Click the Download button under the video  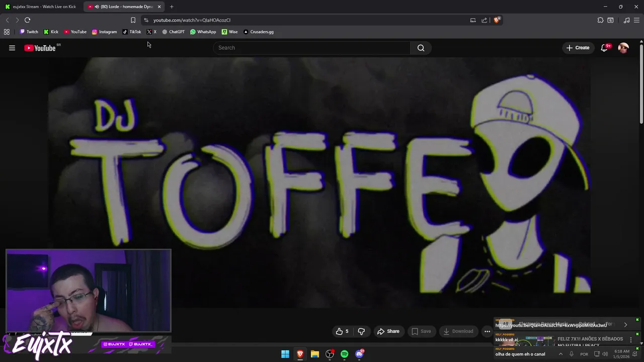[458, 331]
